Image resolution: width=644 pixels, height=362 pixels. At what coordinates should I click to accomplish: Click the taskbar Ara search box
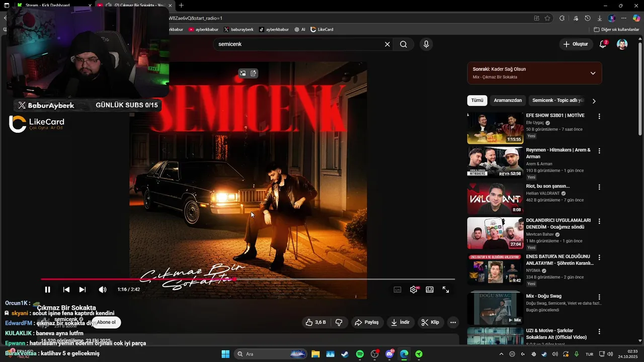(271, 354)
